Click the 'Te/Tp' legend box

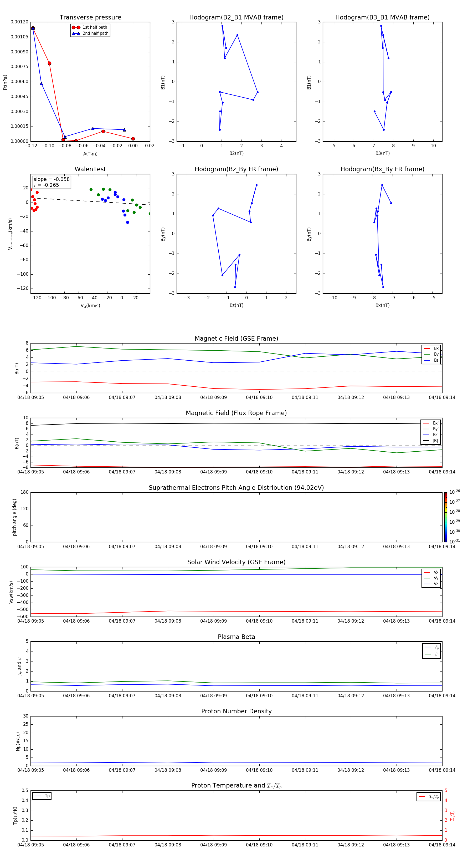coord(428,796)
